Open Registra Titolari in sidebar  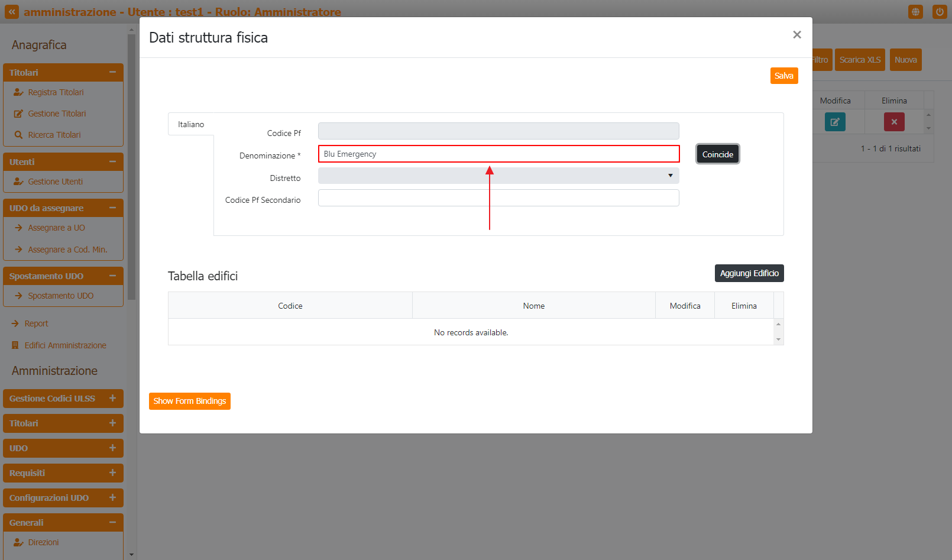coord(56,92)
